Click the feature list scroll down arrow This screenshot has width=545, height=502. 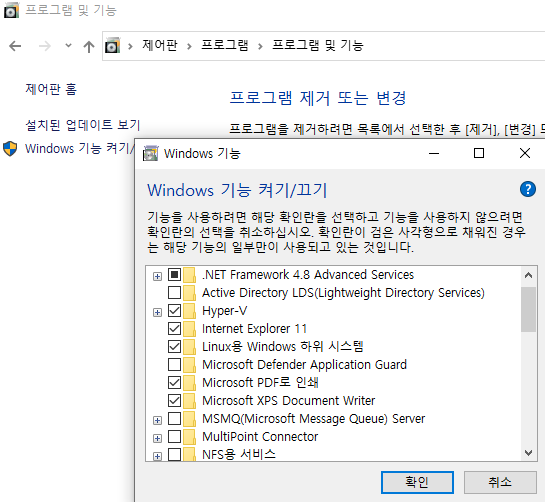(528, 453)
